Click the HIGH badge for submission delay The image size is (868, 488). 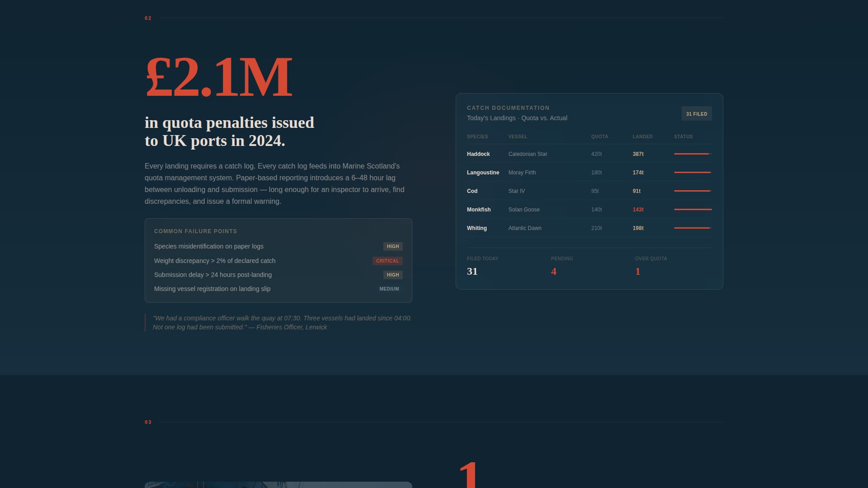tap(392, 275)
